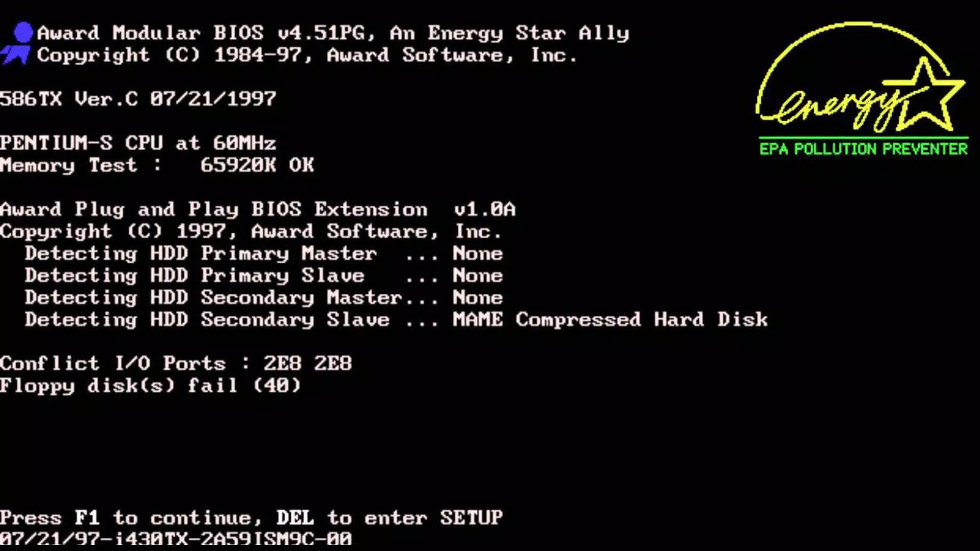Image resolution: width=980 pixels, height=551 pixels.
Task: Click the MAME Compressed Hard Disk entry
Action: tap(608, 319)
